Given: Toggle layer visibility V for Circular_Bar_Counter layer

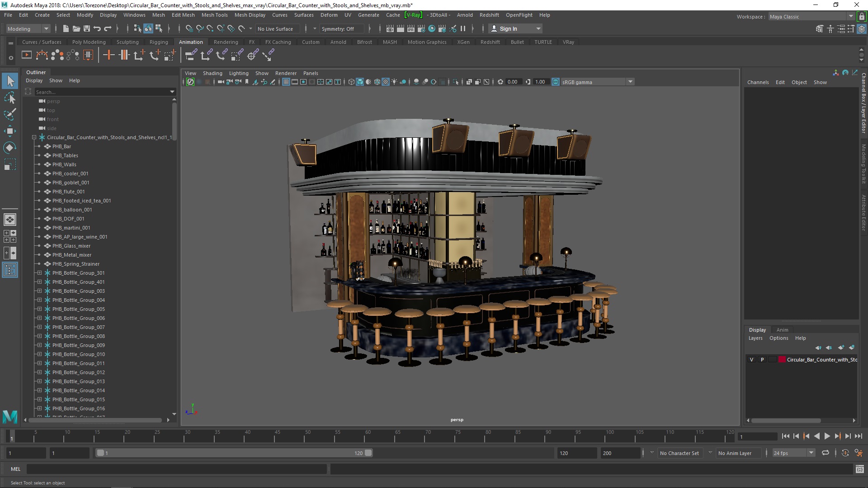Looking at the screenshot, I should pyautogui.click(x=751, y=360).
